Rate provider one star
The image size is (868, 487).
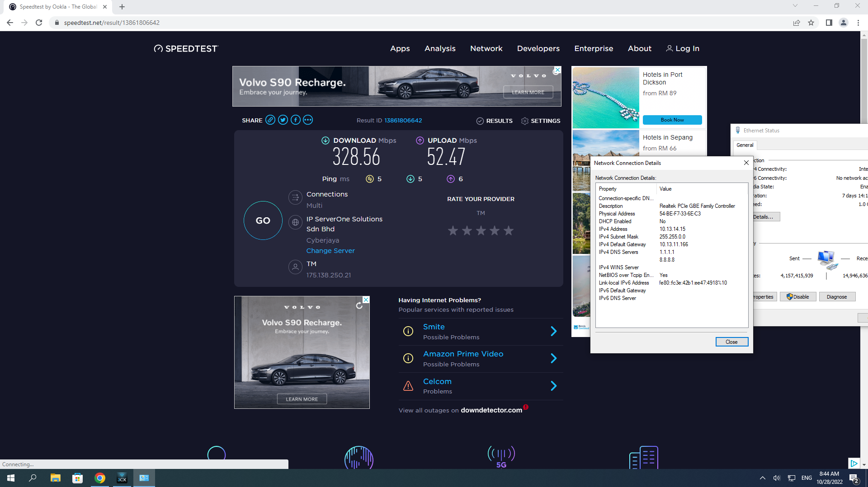(x=453, y=231)
